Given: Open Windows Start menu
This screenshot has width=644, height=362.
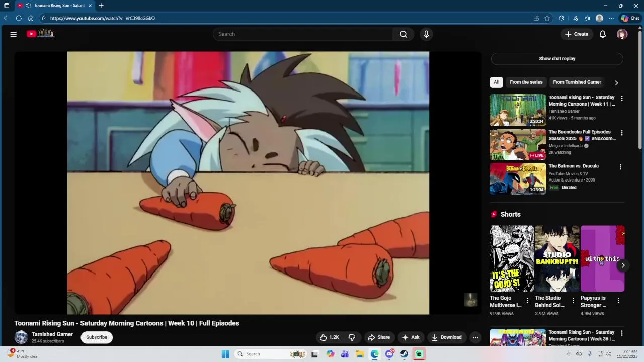Looking at the screenshot, I should pos(225,354).
